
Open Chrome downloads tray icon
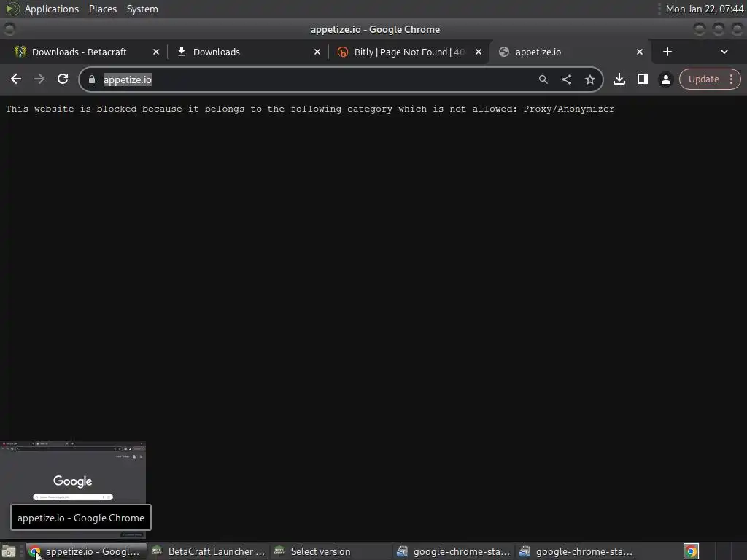(x=619, y=79)
